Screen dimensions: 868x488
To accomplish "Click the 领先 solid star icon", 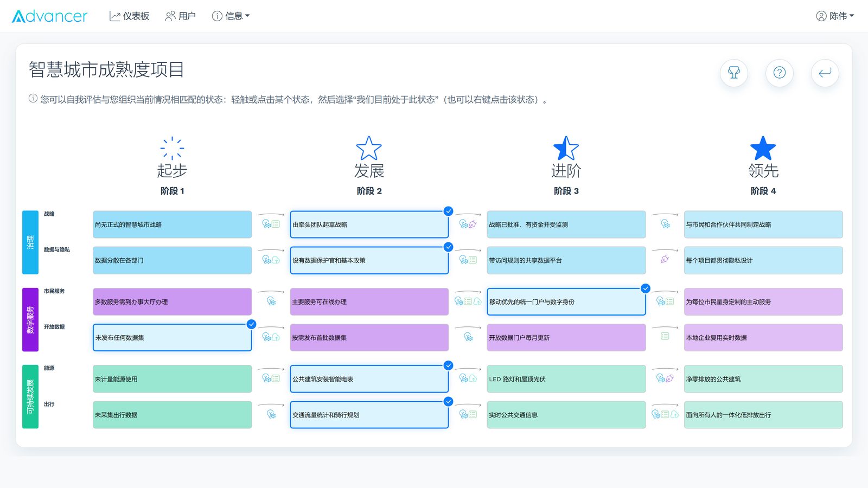I will 763,148.
